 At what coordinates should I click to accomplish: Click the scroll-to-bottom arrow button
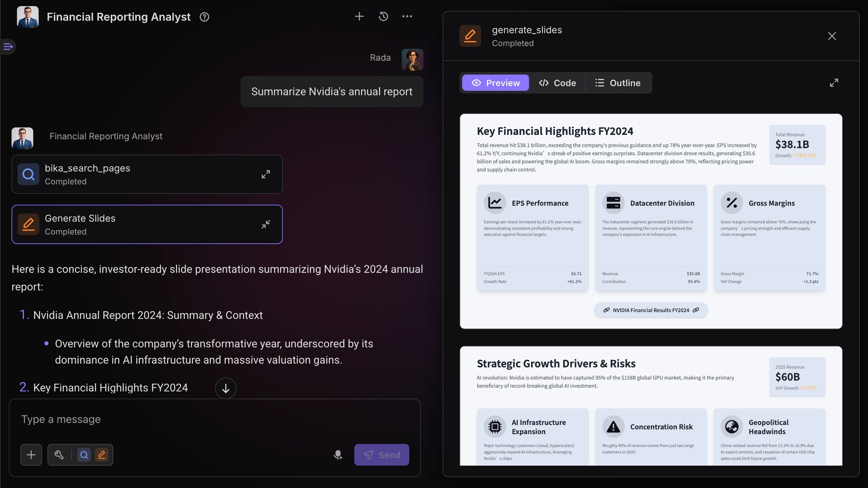[x=226, y=388]
